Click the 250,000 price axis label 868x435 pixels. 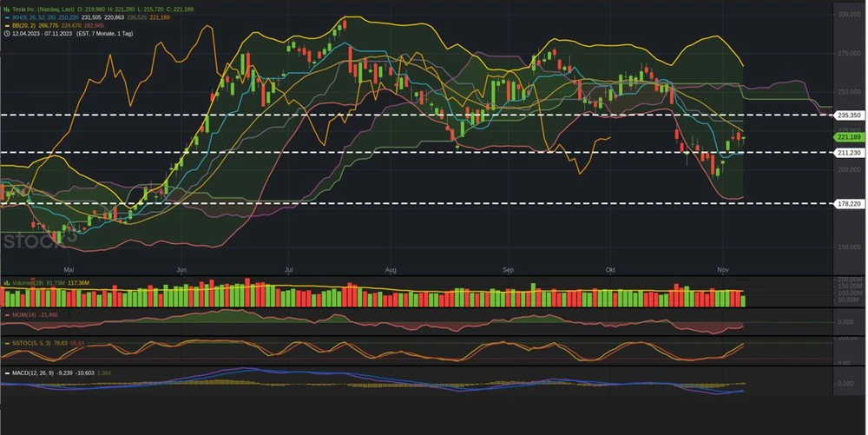pyautogui.click(x=849, y=92)
